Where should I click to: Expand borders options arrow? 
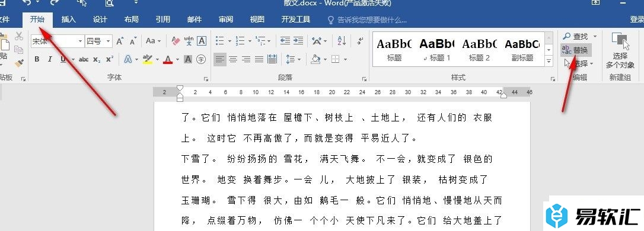(345, 59)
